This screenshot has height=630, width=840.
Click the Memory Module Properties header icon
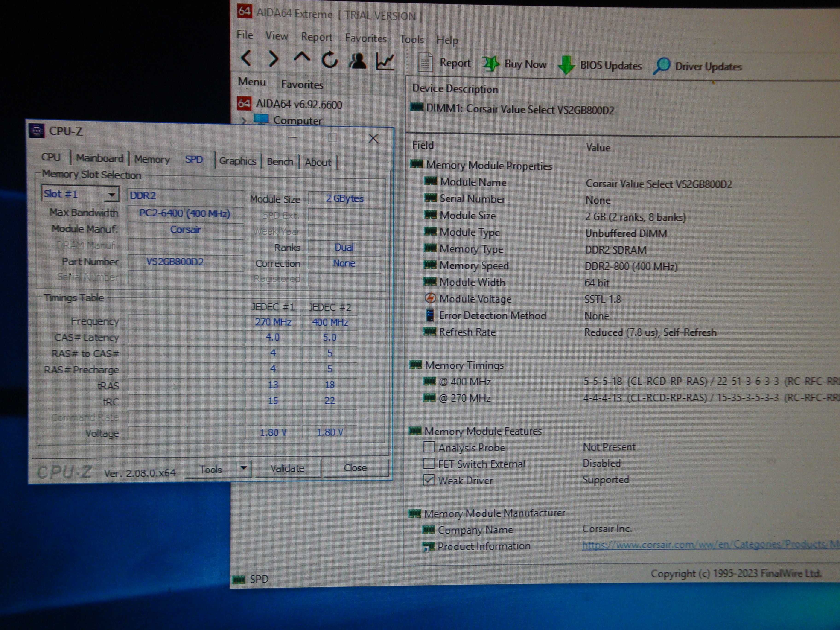coord(417,164)
